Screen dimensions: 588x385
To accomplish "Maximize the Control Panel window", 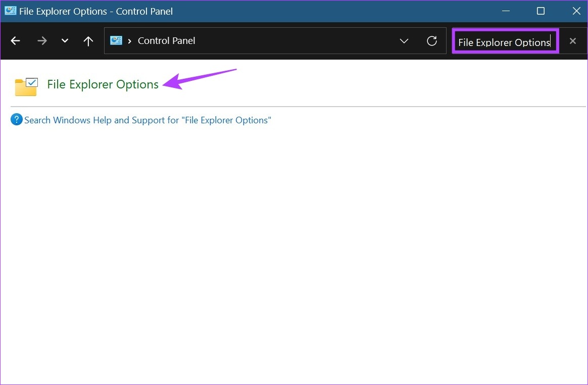I will pyautogui.click(x=541, y=11).
